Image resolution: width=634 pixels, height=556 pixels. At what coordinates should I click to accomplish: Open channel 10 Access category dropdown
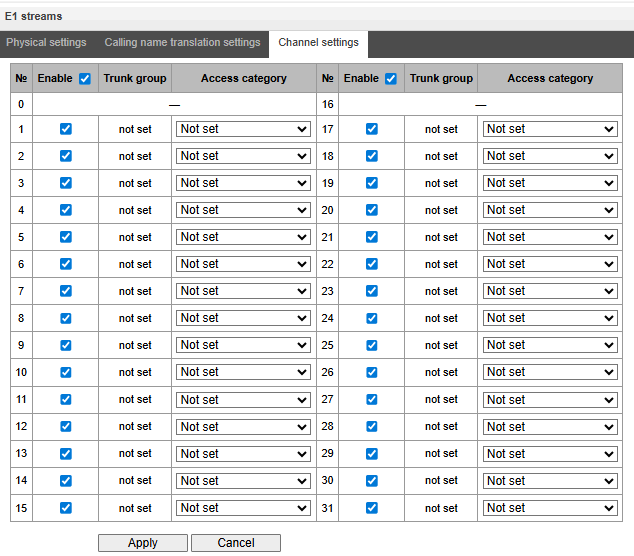tap(244, 372)
